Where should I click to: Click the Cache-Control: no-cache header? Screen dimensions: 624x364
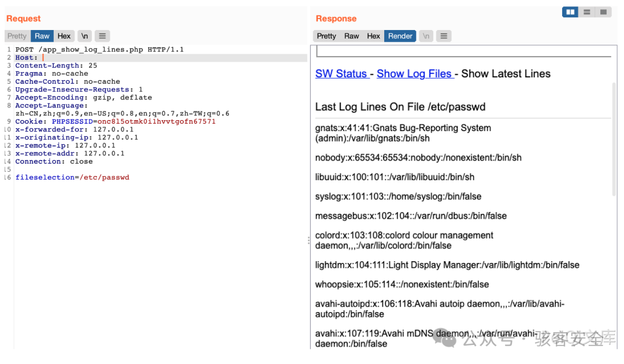click(x=68, y=81)
